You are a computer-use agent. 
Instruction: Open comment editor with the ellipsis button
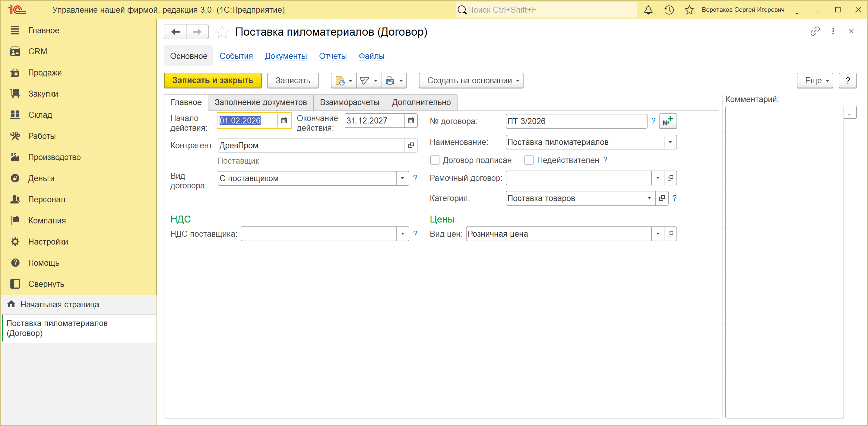pos(850,113)
